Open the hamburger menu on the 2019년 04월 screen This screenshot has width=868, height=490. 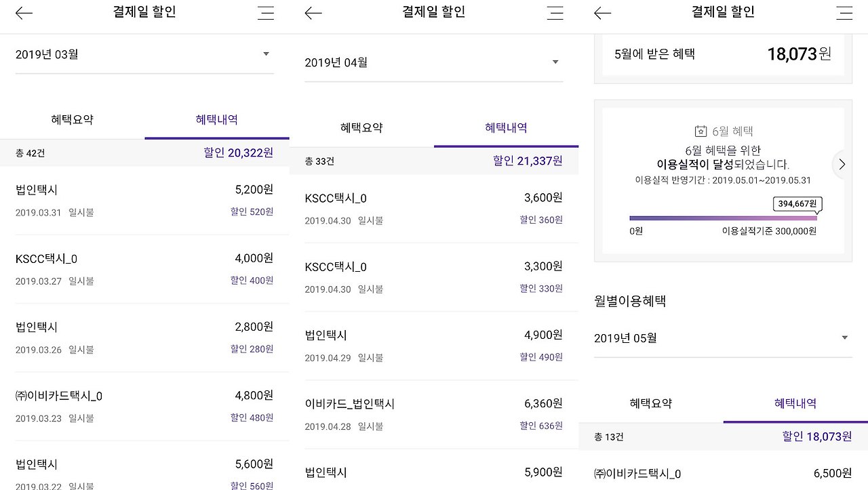coord(555,13)
